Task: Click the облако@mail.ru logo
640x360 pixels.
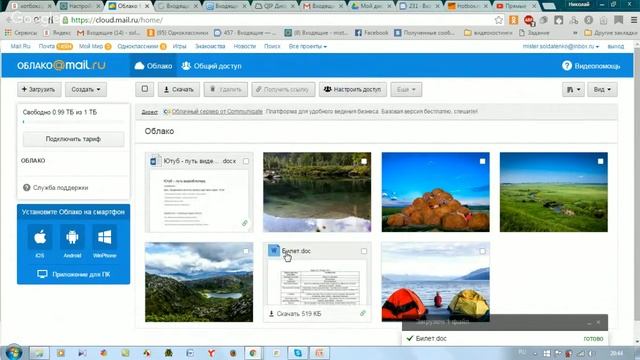Action: (61, 65)
